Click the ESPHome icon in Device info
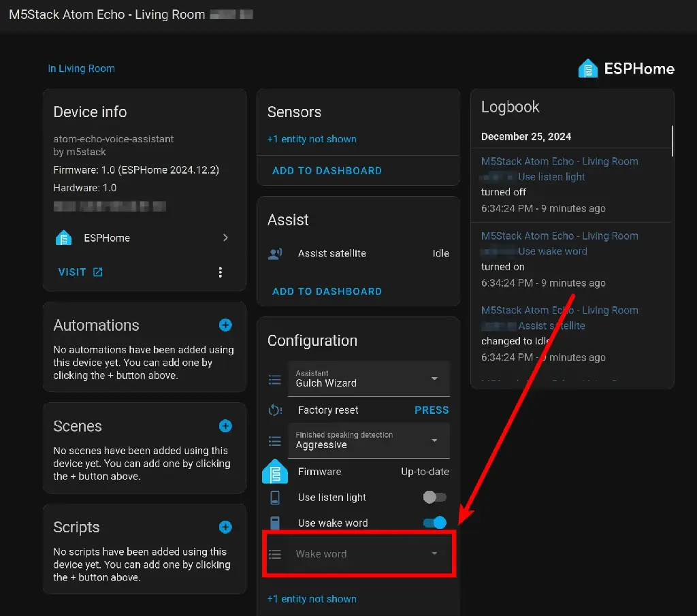Viewport: 697px width, 616px height. pos(63,238)
